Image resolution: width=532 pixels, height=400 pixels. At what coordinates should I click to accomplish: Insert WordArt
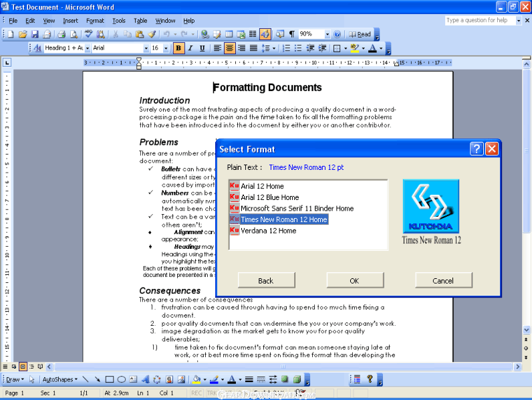pos(145,379)
